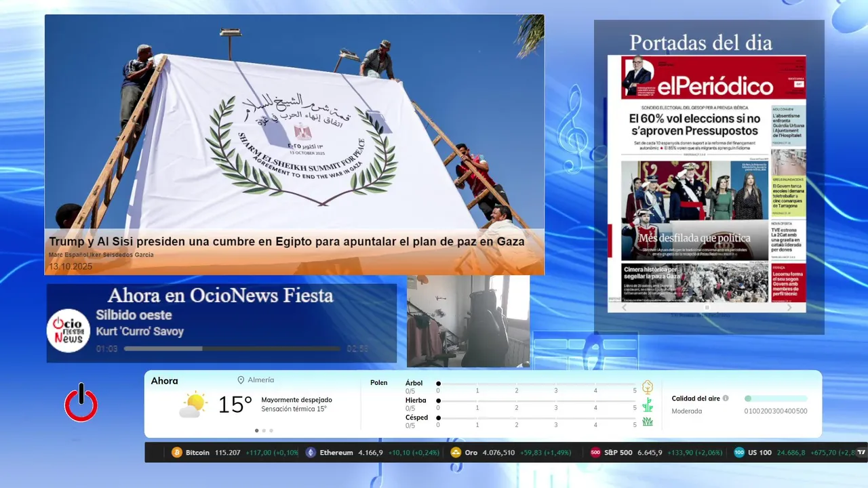Open the Bitcoin ticker entry
This screenshot has height=488, width=868.
point(235,453)
